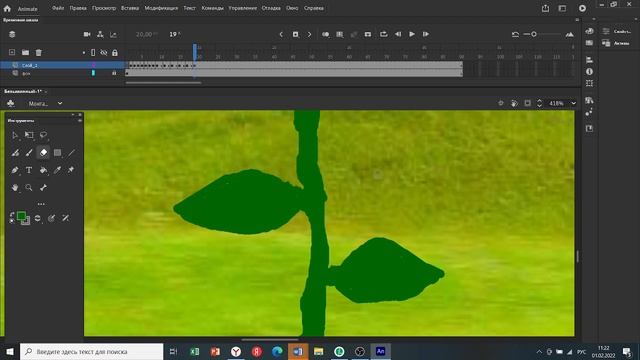The height and width of the screenshot is (360, 640).
Task: Open the Файл menu
Action: (x=58, y=8)
